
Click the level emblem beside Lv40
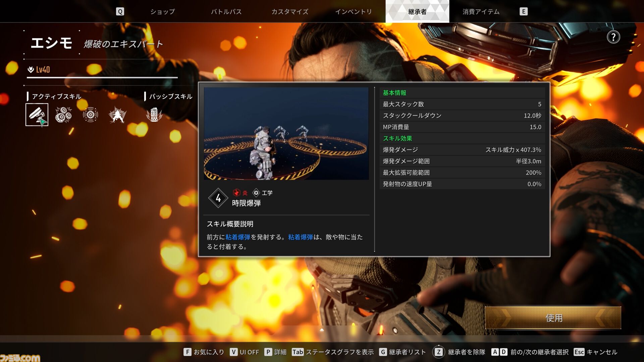tap(31, 69)
